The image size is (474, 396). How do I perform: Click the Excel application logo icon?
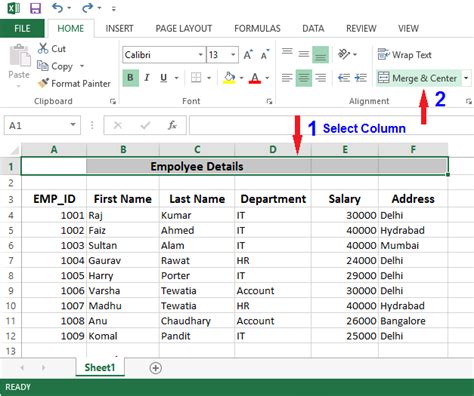[13, 8]
